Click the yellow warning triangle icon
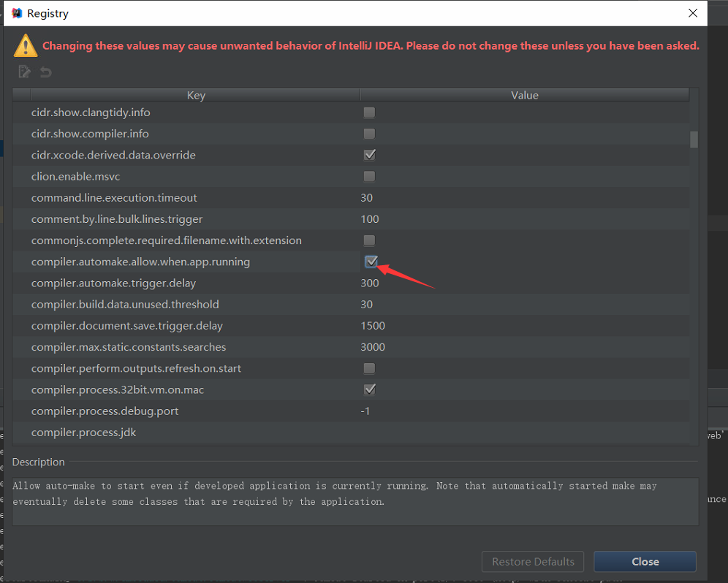The width and height of the screenshot is (728, 583). [x=26, y=45]
